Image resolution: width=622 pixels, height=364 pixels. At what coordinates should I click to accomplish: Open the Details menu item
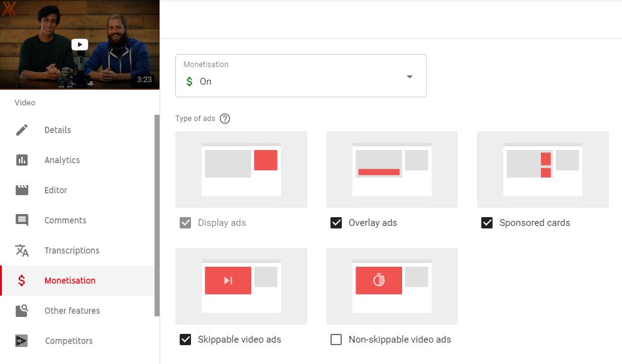[77, 130]
